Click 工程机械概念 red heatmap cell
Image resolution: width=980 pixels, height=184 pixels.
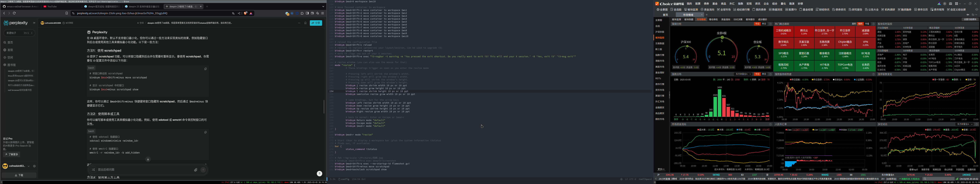click(x=783, y=32)
